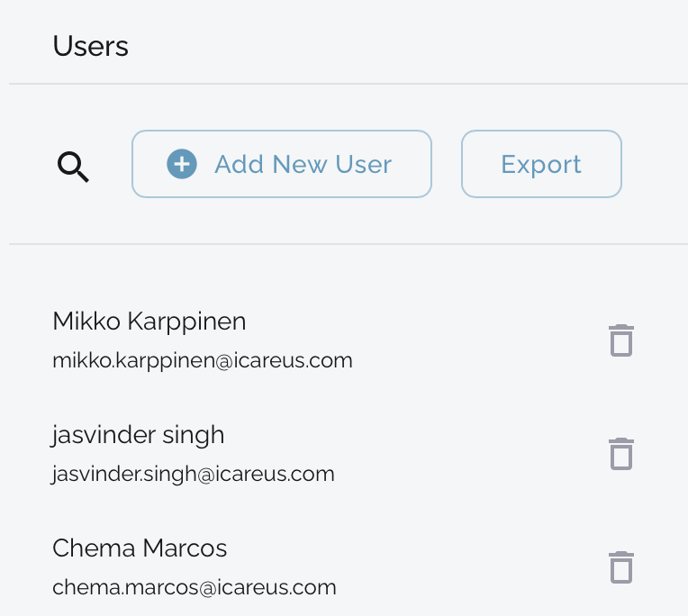The height and width of the screenshot is (616, 688).
Task: Click the chema.marcos@icareus.com email address
Action: (x=195, y=588)
